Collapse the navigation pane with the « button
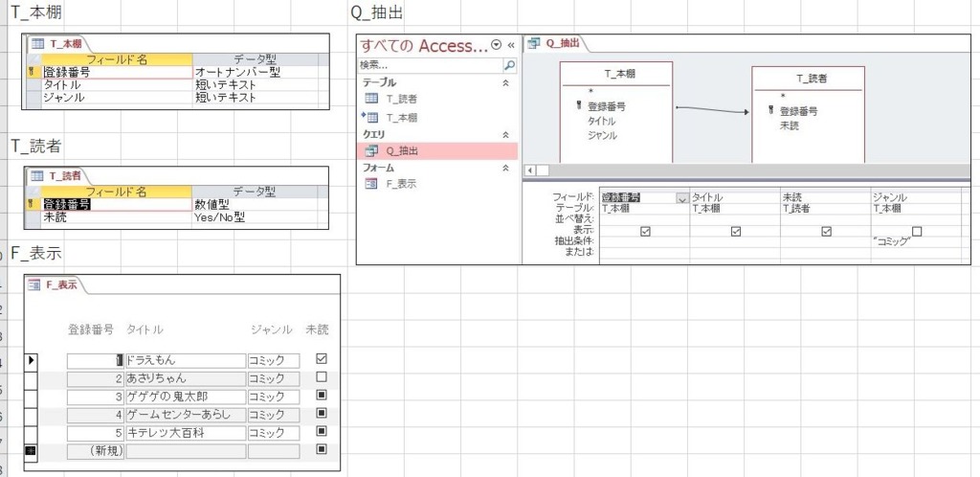 (x=511, y=45)
